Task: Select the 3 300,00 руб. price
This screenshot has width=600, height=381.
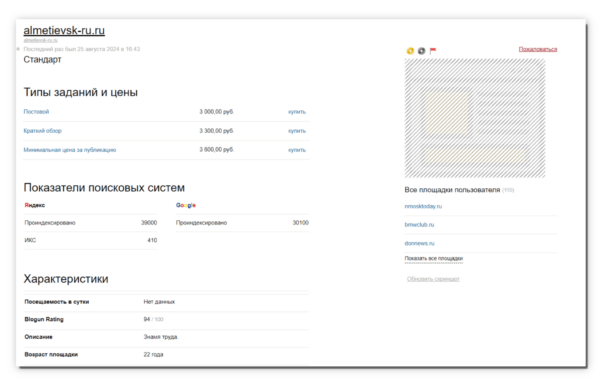Action: coord(217,131)
